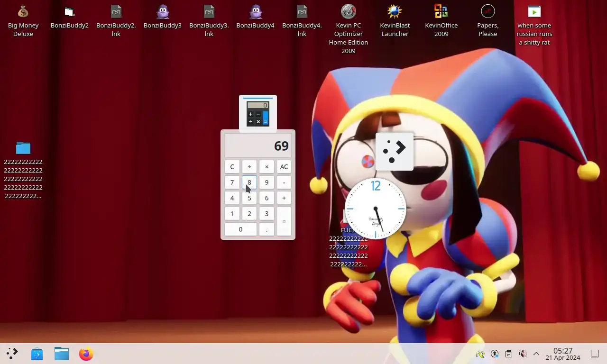The image size is (607, 364).
Task: Click calculator digit 9
Action: [x=267, y=182]
